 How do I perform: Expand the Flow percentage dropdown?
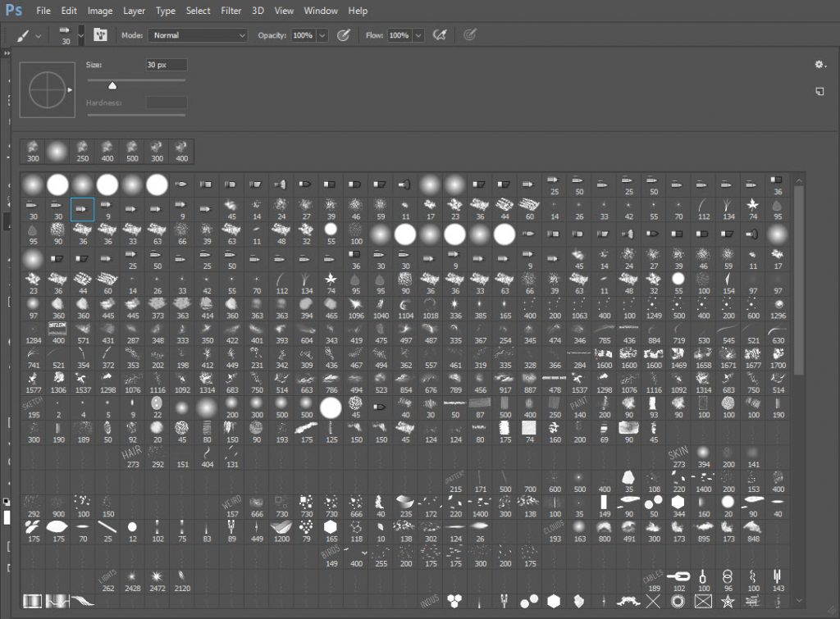pyautogui.click(x=418, y=34)
